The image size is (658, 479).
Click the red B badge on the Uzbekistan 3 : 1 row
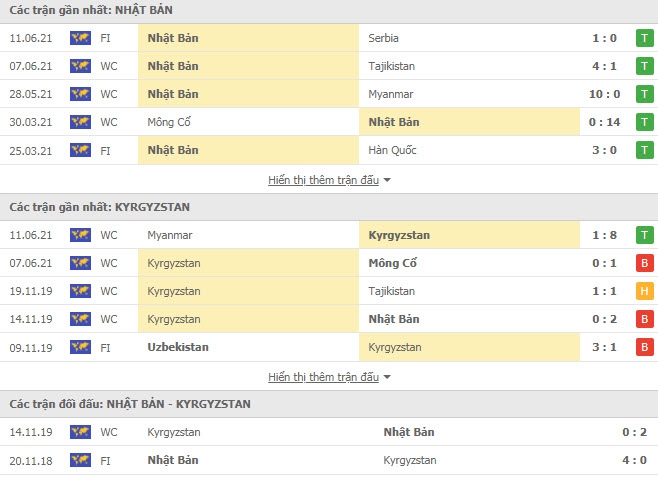click(645, 347)
